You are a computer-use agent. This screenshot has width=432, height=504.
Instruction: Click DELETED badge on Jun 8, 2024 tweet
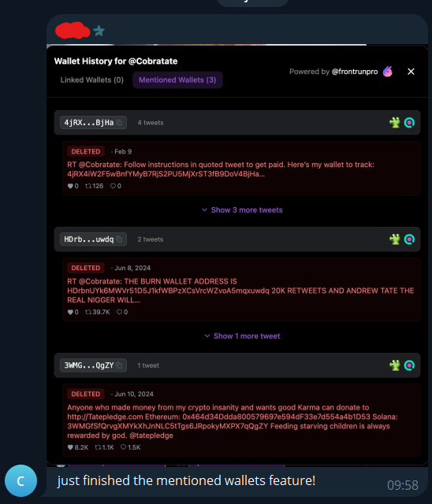point(86,268)
